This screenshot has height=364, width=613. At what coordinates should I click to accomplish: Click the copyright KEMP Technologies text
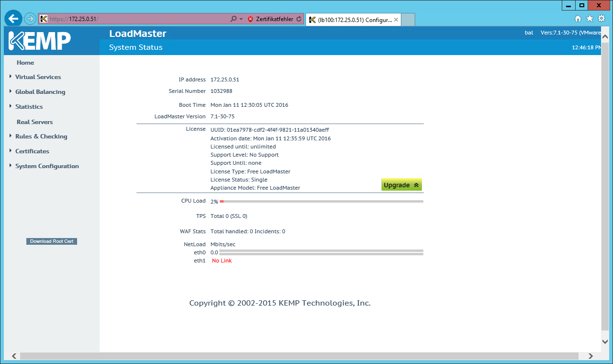point(280,303)
